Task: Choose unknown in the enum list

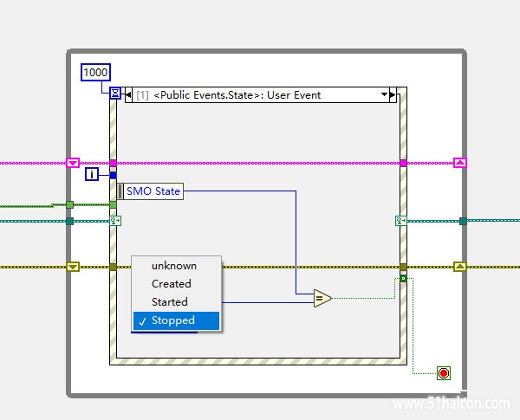Action: (x=176, y=266)
